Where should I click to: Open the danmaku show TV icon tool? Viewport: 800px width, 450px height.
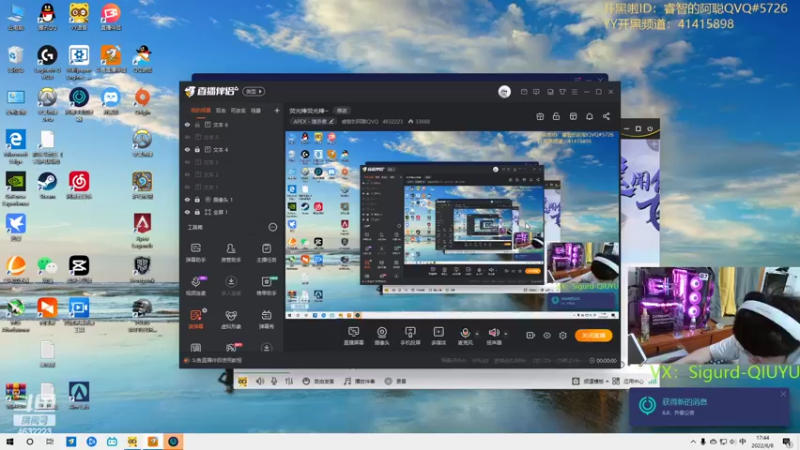pos(266,319)
